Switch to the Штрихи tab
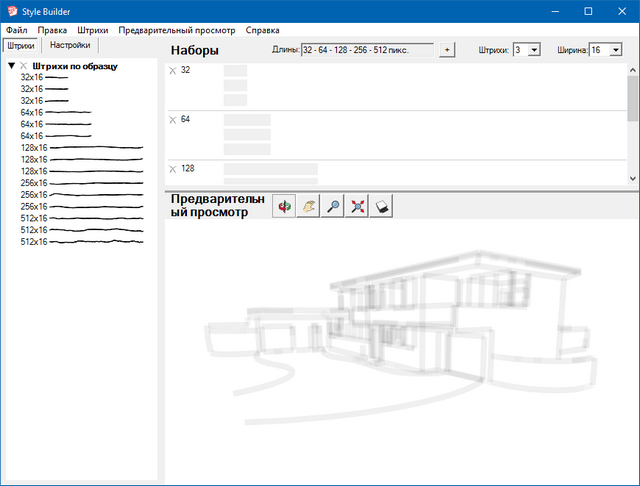 tap(20, 45)
